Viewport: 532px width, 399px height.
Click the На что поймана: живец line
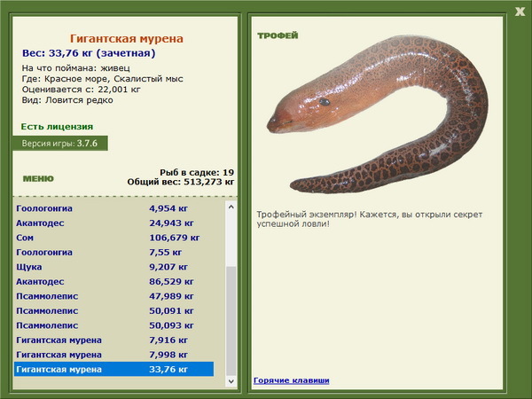[76, 68]
